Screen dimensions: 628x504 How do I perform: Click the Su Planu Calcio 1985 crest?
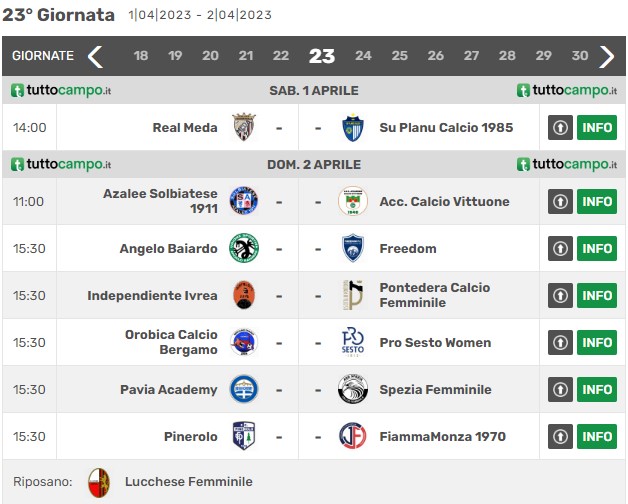[353, 127]
